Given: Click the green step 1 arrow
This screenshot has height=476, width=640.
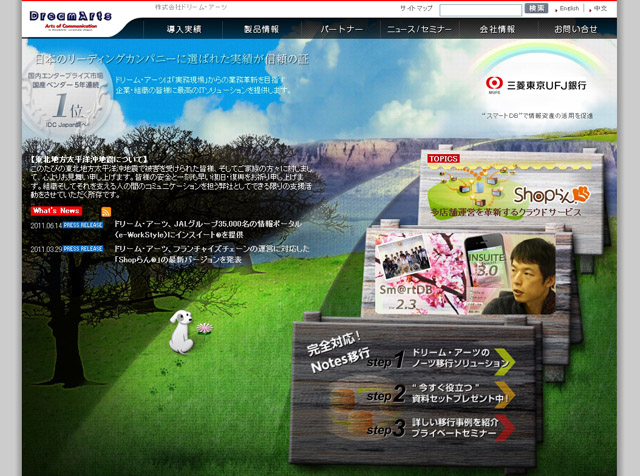Looking at the screenshot, I should pos(505,362).
